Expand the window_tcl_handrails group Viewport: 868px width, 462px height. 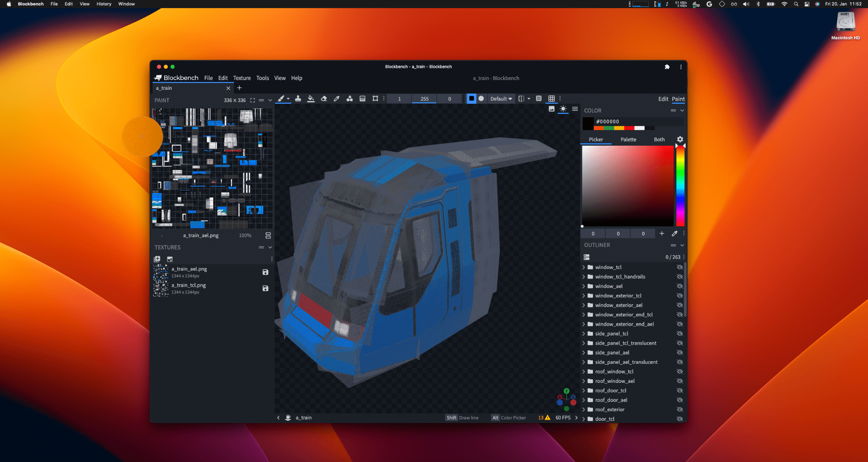586,277
